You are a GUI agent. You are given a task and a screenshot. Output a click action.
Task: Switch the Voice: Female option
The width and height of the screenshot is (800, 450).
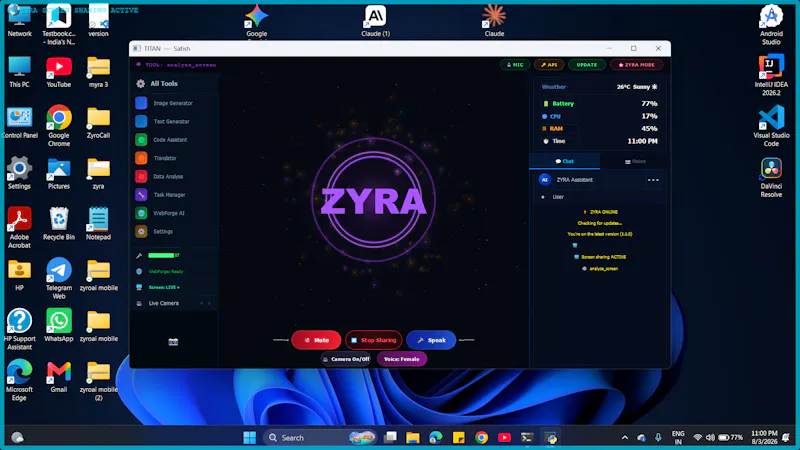(402, 359)
